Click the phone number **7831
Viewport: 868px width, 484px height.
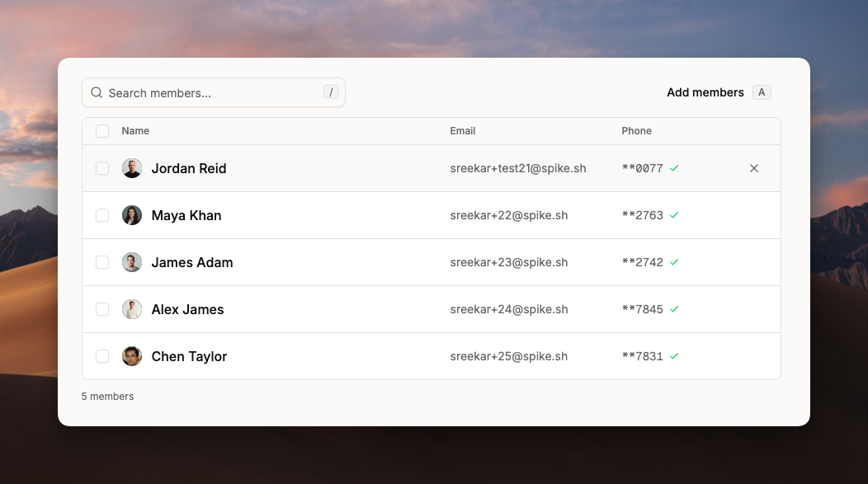(642, 356)
